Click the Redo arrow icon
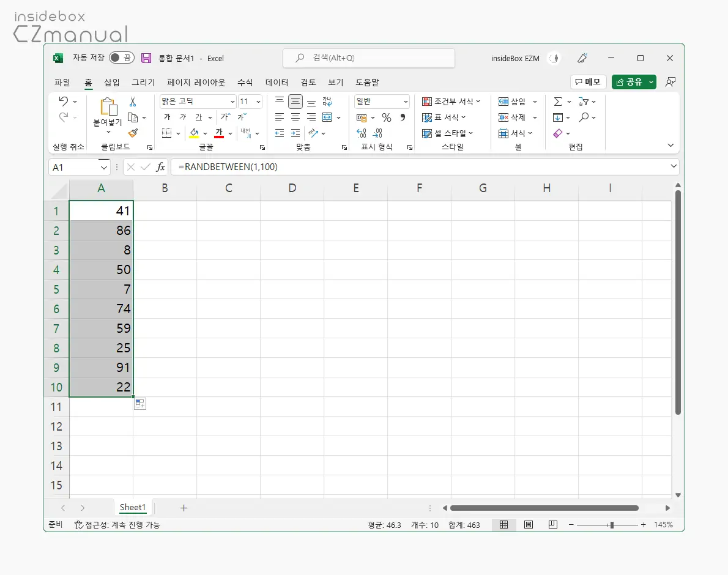This screenshot has height=575, width=728. [x=64, y=117]
